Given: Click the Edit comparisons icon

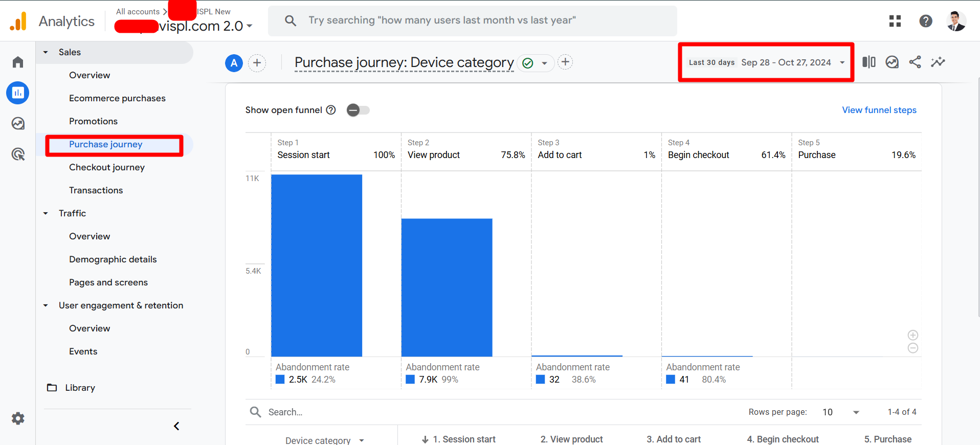Looking at the screenshot, I should [x=868, y=62].
